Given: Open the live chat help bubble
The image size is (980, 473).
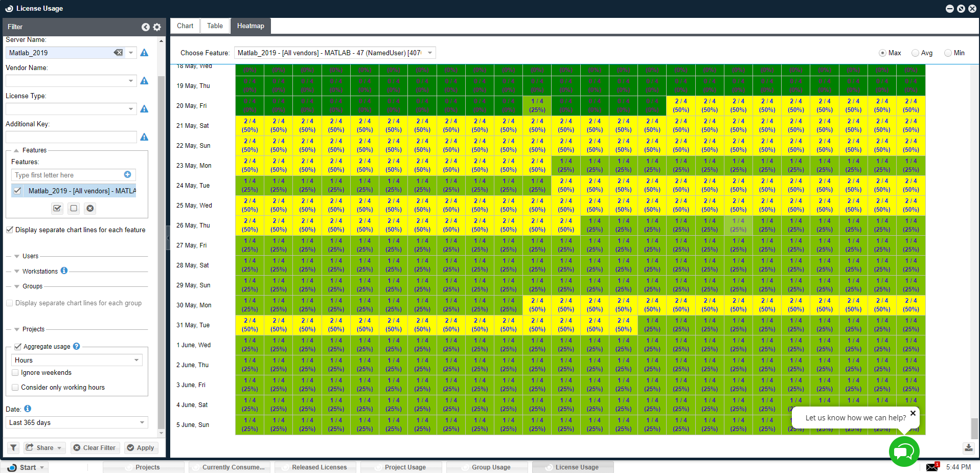Looking at the screenshot, I should click(904, 452).
